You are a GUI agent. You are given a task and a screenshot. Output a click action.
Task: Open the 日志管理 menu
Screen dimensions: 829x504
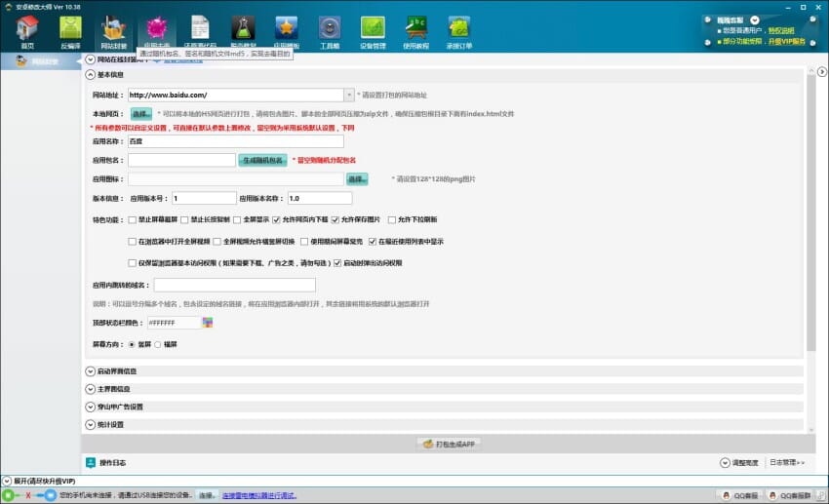786,462
